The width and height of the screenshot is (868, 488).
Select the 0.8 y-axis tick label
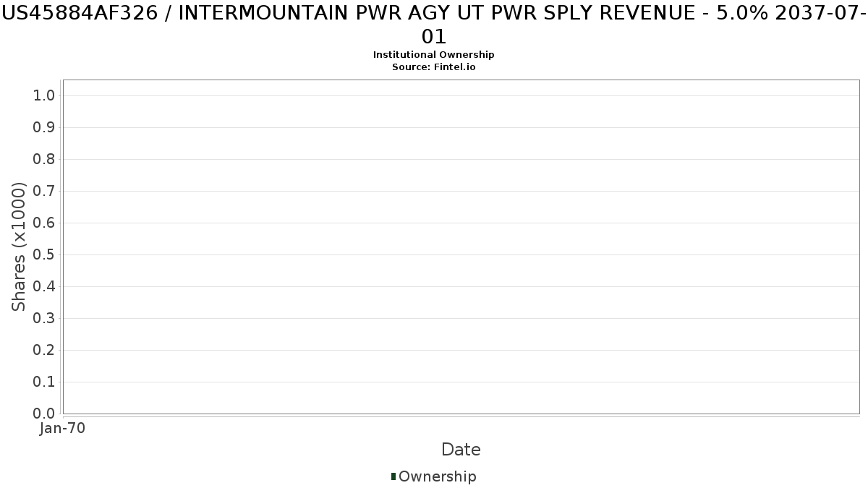tap(44, 160)
